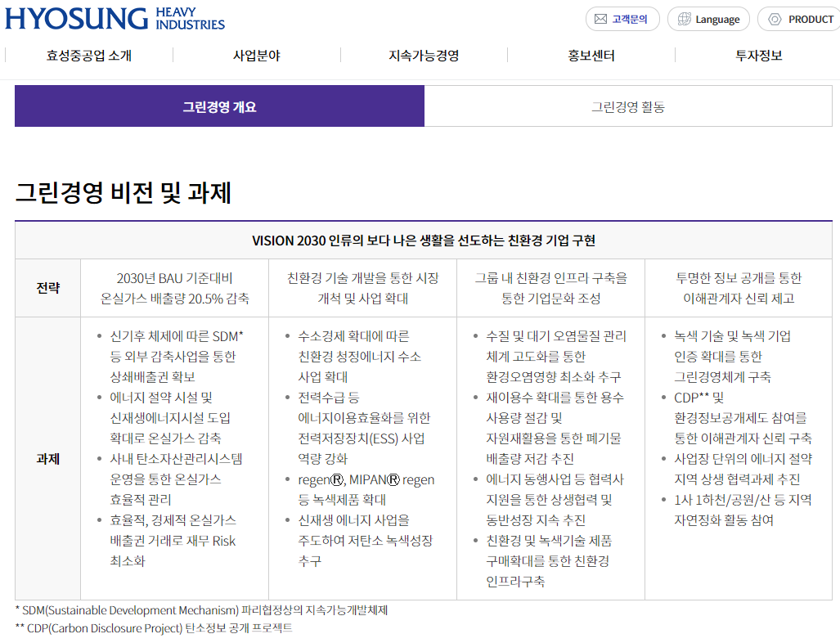
Task: Click the CDP (Carbon Disclosure Project) footnote
Action: (x=155, y=628)
